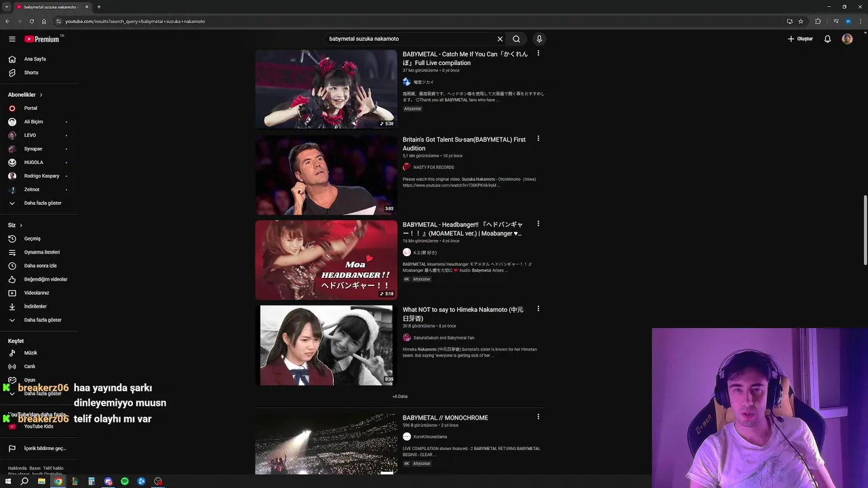Expand results with +6 Daha
Image resolution: width=868 pixels, height=488 pixels.
400,396
